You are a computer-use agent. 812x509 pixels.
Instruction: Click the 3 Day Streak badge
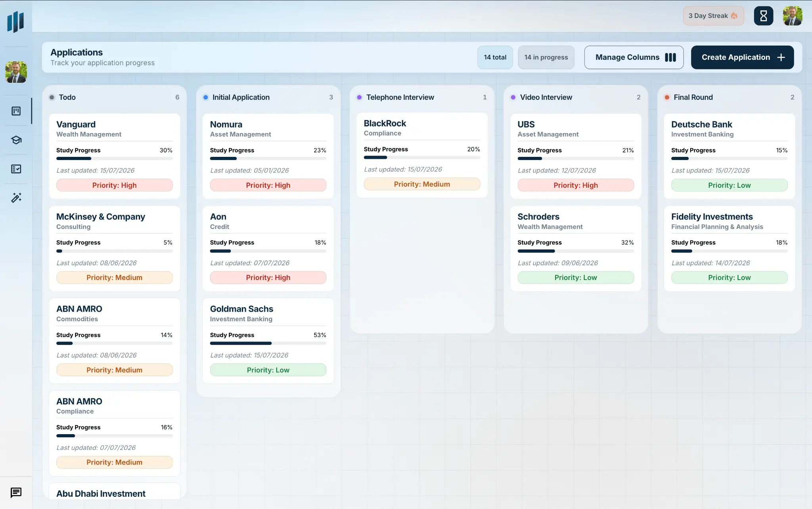pyautogui.click(x=713, y=16)
